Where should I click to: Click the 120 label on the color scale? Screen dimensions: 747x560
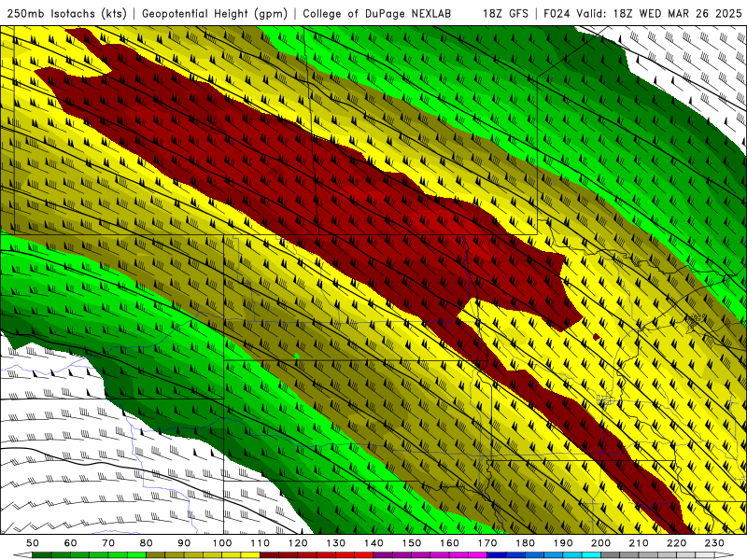click(298, 543)
